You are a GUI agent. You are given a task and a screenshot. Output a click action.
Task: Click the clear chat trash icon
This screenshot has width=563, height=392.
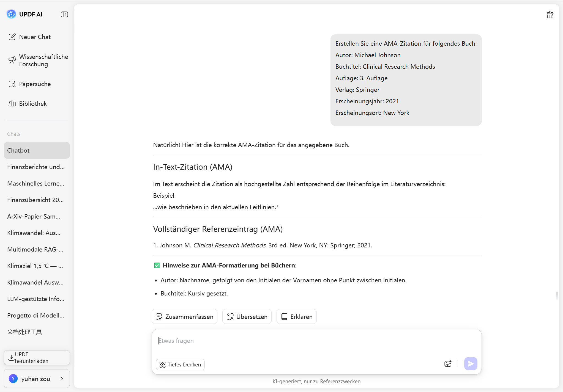[550, 15]
